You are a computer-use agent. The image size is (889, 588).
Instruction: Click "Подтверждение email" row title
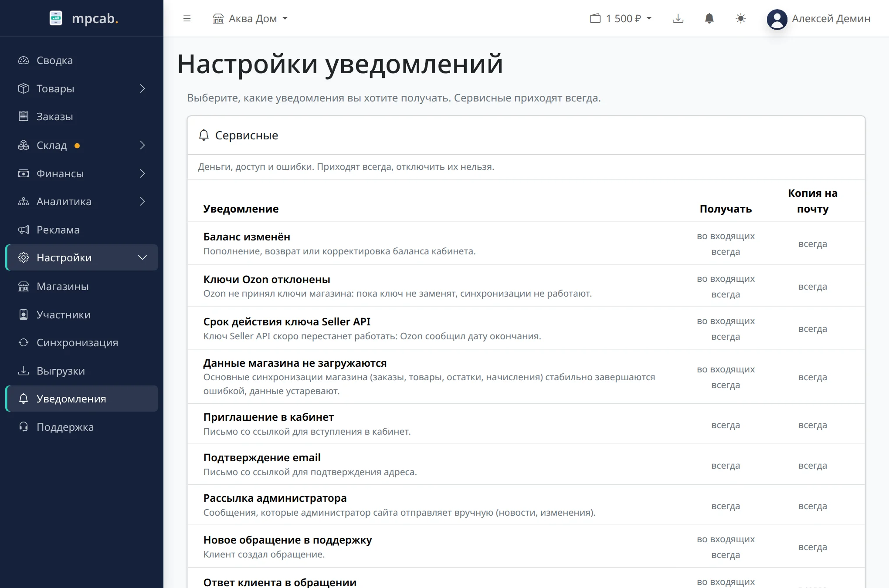pos(262,457)
